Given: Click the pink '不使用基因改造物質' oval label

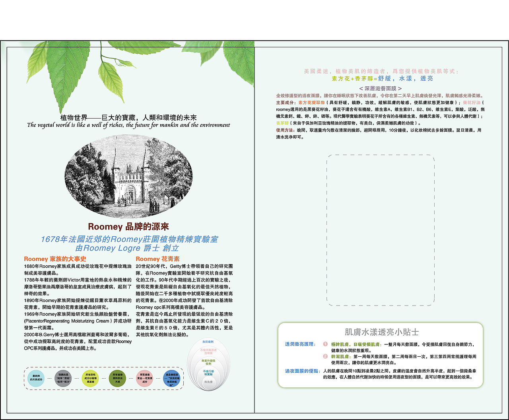Looking at the screenshot, I should click(x=208, y=351).
